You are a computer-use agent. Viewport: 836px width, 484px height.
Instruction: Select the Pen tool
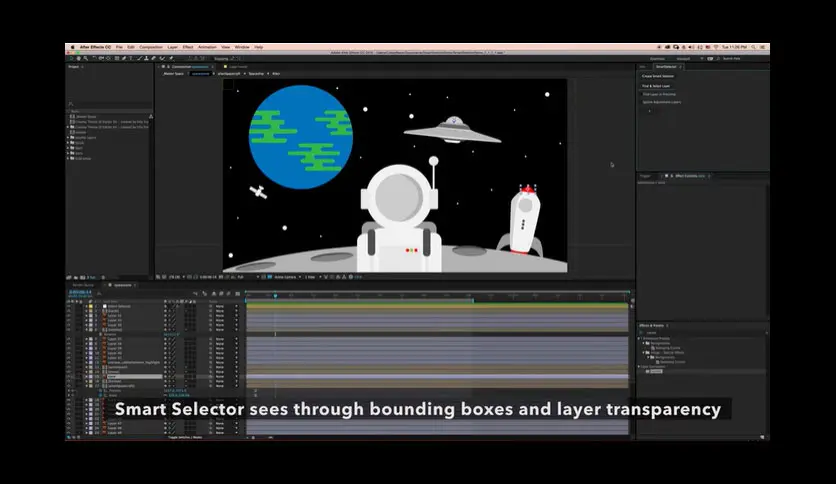pos(124,59)
